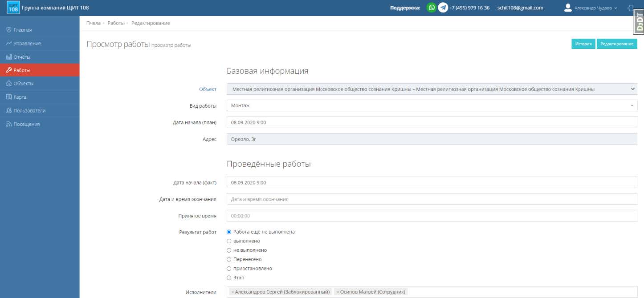This screenshot has height=298, width=644.
Task: Open Отчёты section in sidebar
Action: (22, 57)
